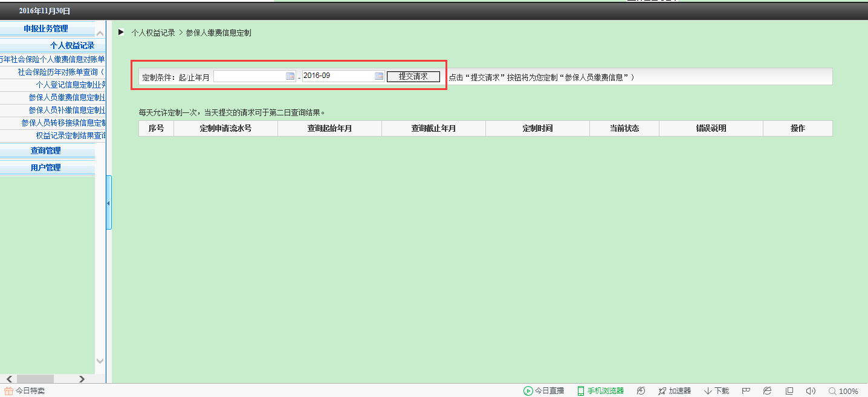
Task: Click the 2016年11月30日 date text
Action: click(45, 11)
